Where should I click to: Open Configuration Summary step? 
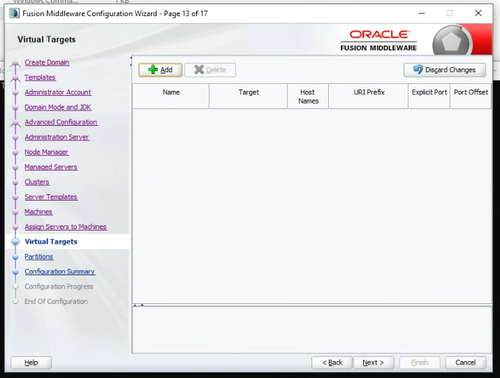coord(60,272)
